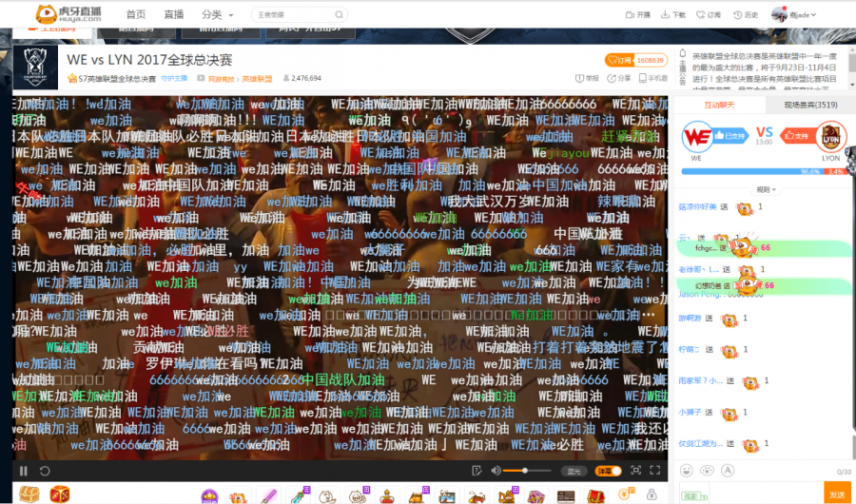Open the chat font style icon
The width and height of the screenshot is (856, 504).
pyautogui.click(x=728, y=470)
